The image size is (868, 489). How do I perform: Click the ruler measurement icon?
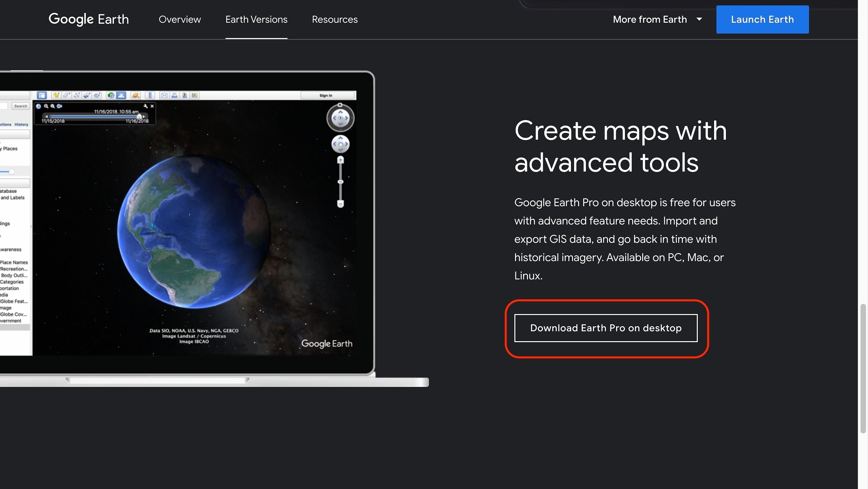click(x=150, y=95)
